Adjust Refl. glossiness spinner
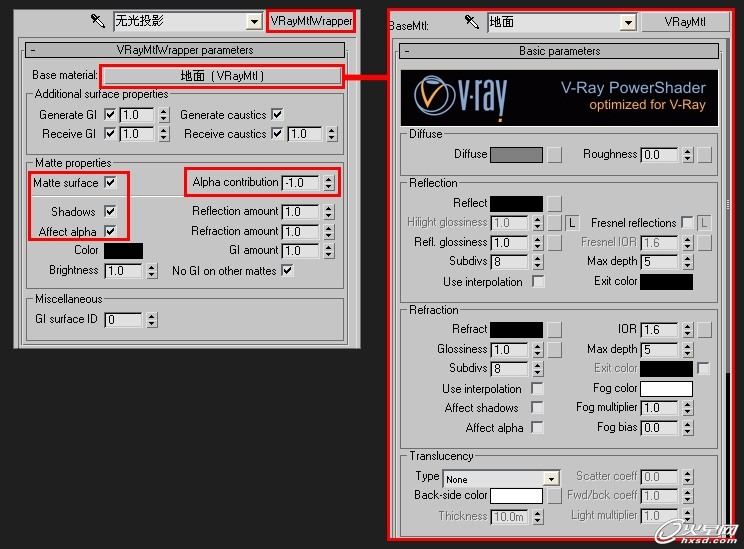 click(537, 242)
